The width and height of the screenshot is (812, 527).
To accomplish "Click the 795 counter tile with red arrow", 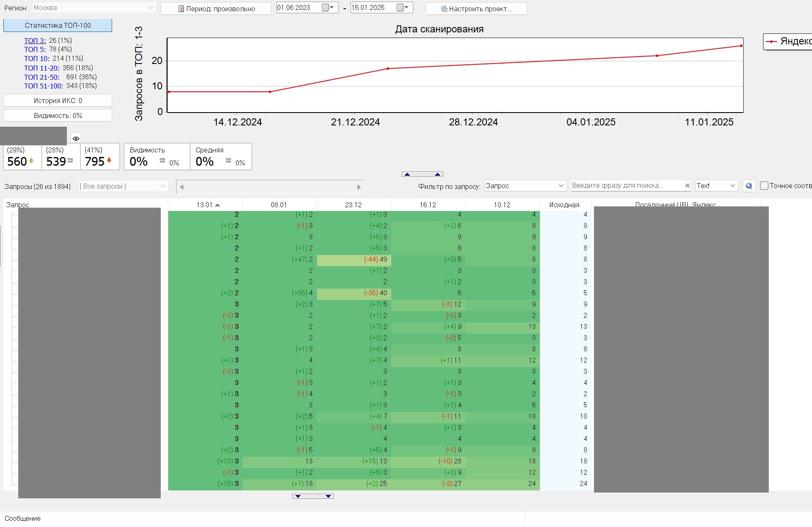I will 100,157.
